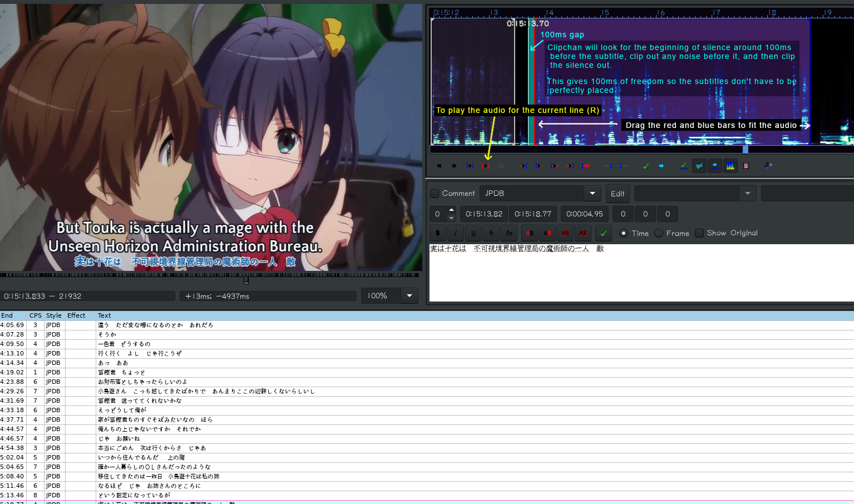This screenshot has height=504, width=854.
Task: Toggle karaoke mode microphone icon
Action: click(768, 166)
